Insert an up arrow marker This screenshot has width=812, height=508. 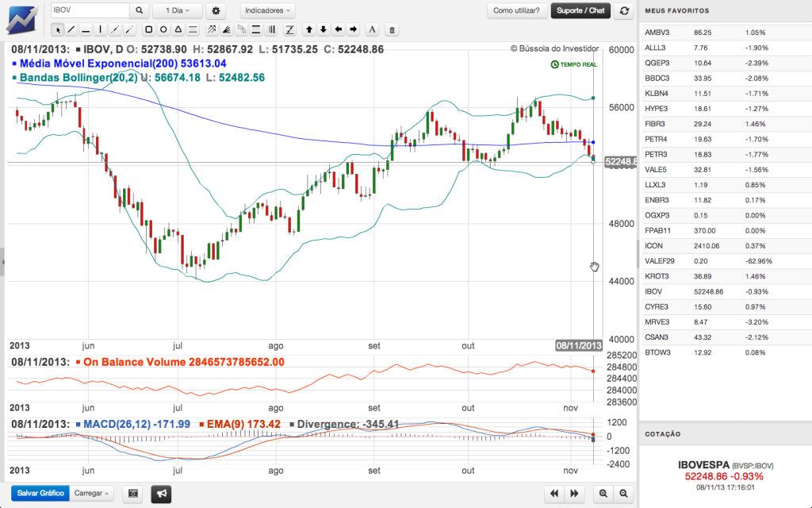click(309, 29)
